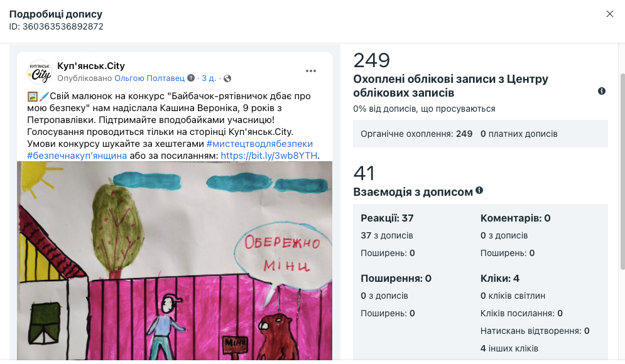The image size is (625, 364).
Task: Close the post details dialog
Action: [x=609, y=14]
